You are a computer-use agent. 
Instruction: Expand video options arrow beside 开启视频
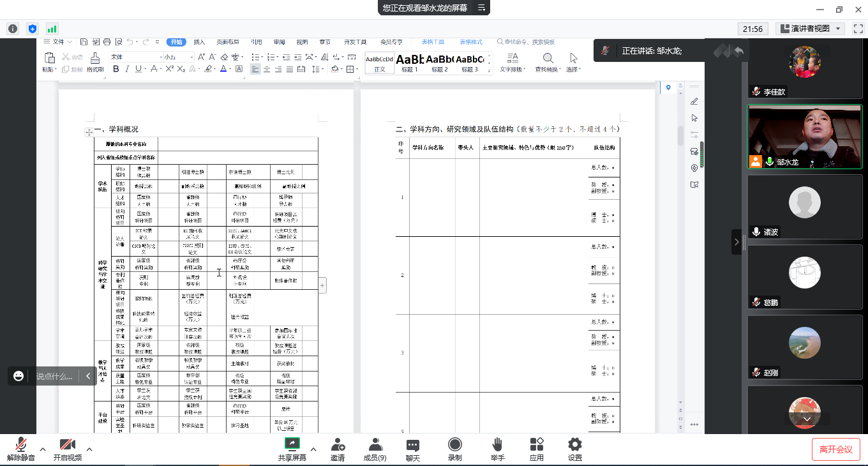pyautogui.click(x=89, y=449)
